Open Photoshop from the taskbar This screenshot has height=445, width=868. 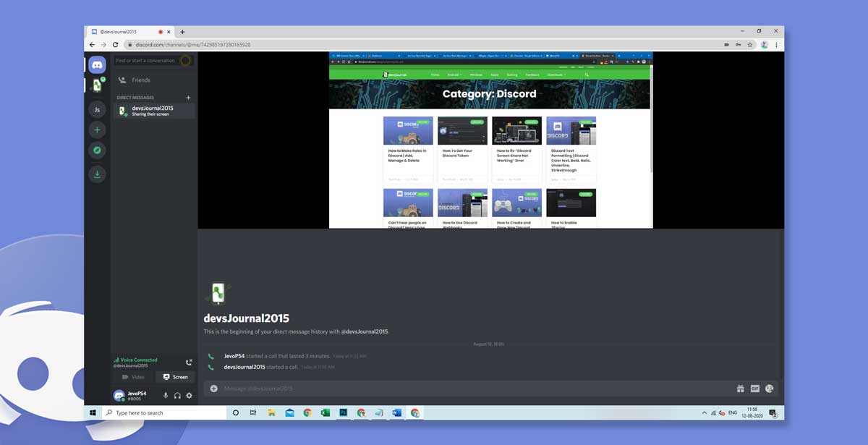[x=343, y=412]
